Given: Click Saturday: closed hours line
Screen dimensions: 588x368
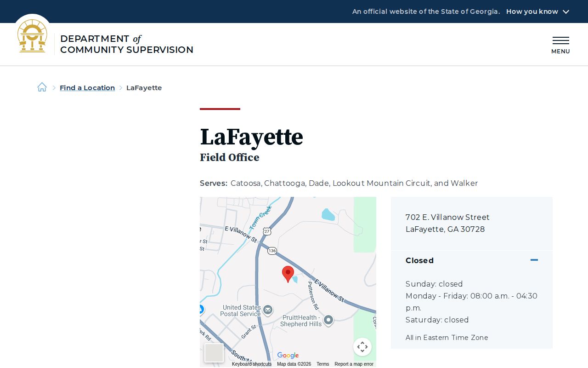Looking at the screenshot, I should 437,320.
